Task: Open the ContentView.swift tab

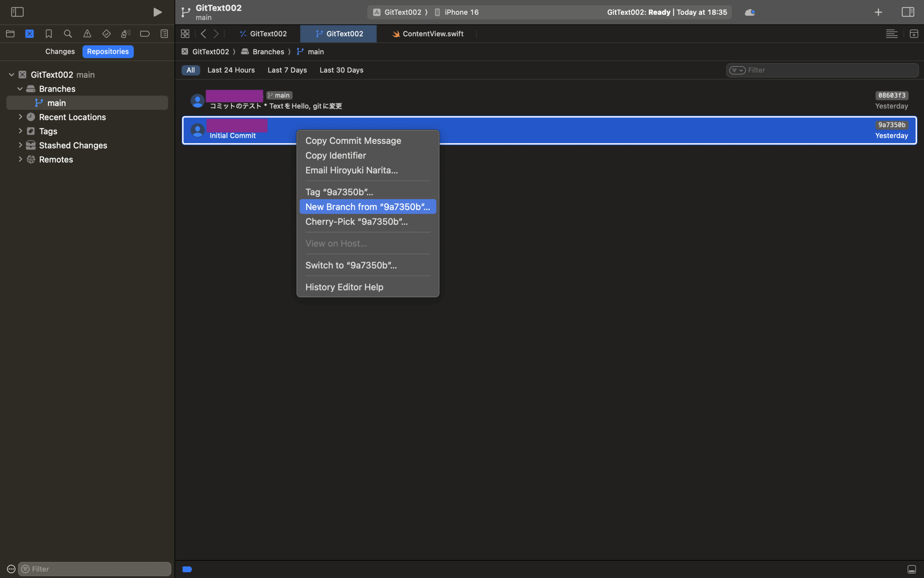Action: click(x=428, y=34)
